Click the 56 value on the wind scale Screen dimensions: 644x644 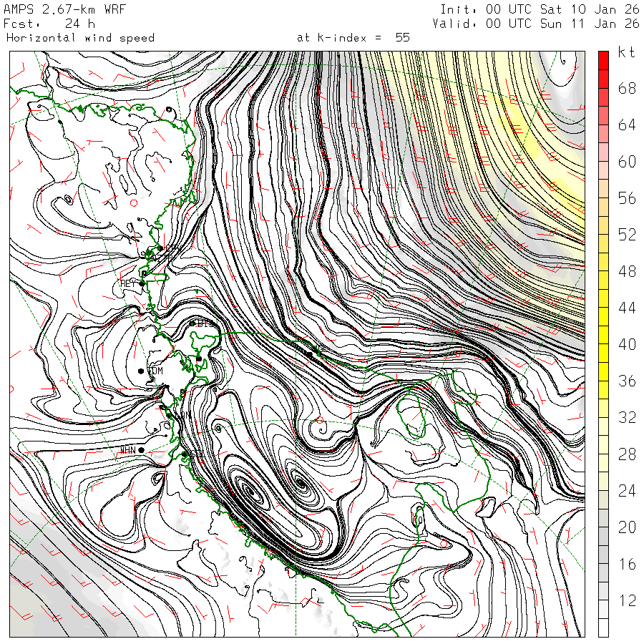(x=627, y=198)
